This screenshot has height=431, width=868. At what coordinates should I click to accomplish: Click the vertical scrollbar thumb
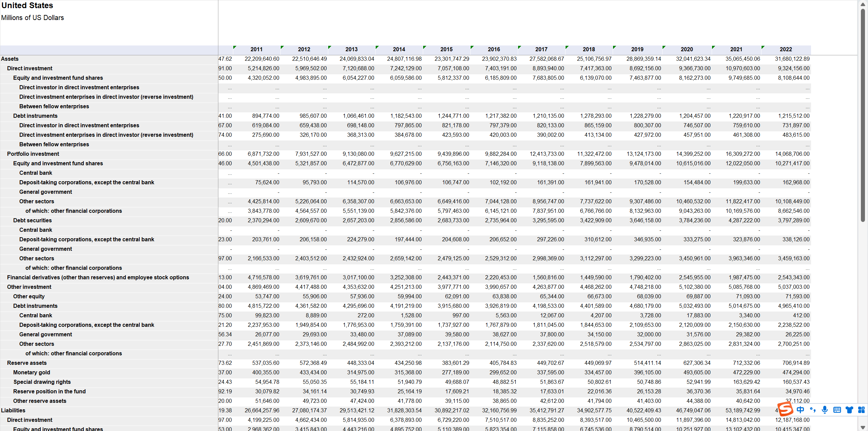863,115
